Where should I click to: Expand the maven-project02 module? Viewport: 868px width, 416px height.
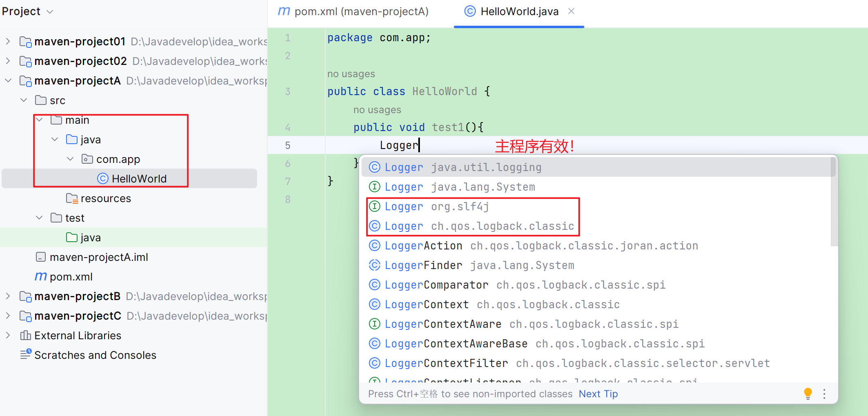point(8,61)
